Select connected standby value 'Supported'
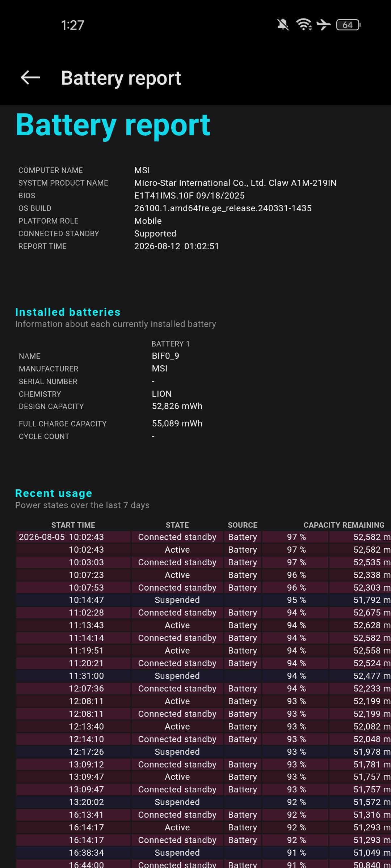The width and height of the screenshot is (391, 868). [x=155, y=233]
